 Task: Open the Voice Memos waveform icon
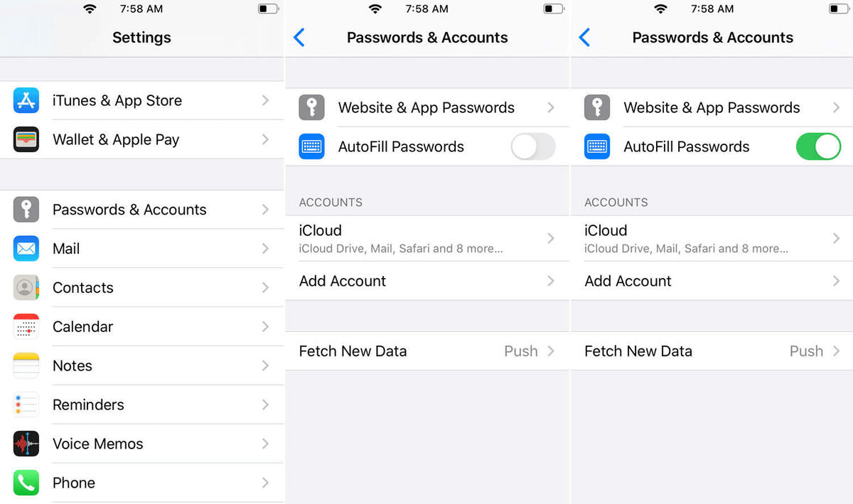[x=26, y=444]
